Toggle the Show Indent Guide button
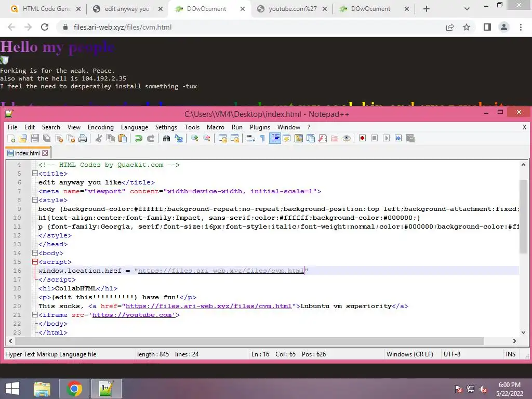532x399 pixels. coord(275,138)
